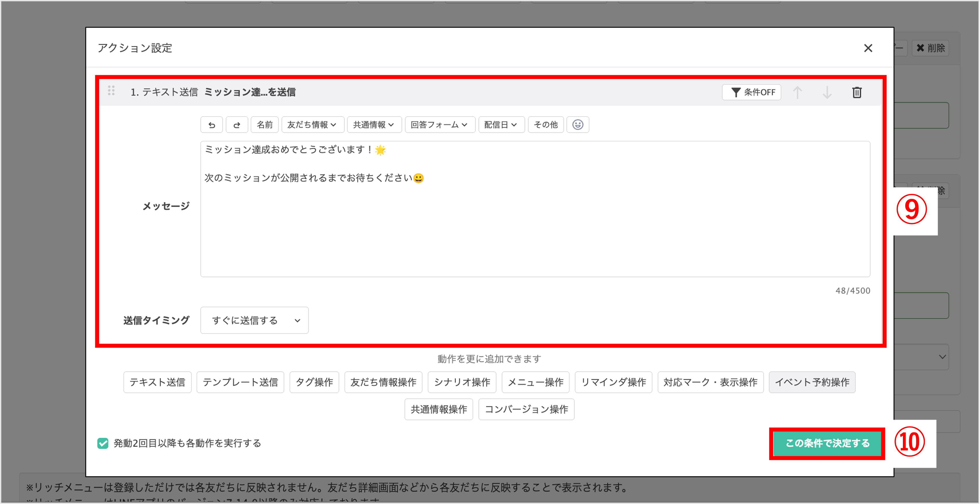
Task: Open the 送信タイミング すぐに送信する select
Action: pos(254,321)
